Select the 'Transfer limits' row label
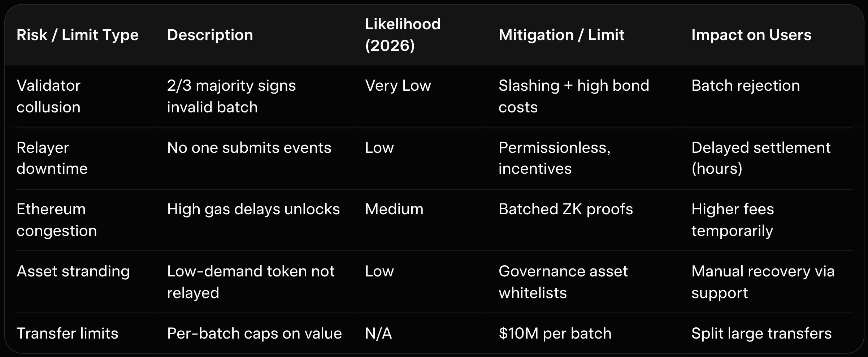The height and width of the screenshot is (357, 868). pyautogui.click(x=68, y=333)
